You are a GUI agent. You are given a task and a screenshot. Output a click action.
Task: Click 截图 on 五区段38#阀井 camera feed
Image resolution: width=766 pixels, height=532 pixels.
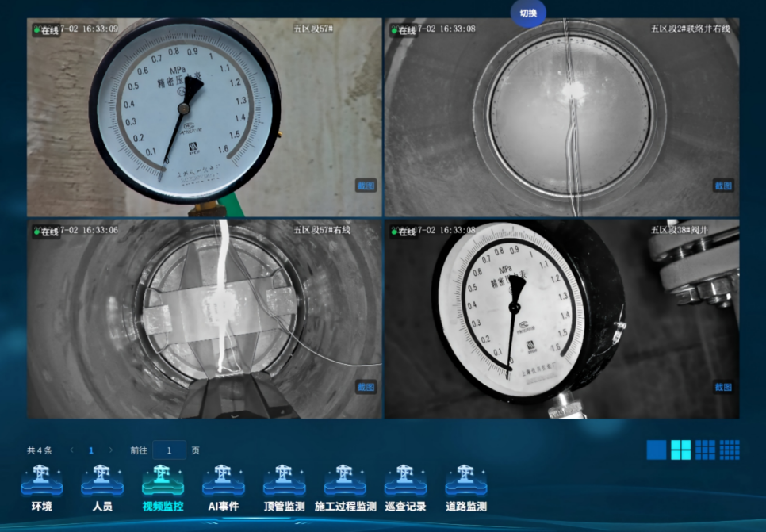[x=723, y=388]
